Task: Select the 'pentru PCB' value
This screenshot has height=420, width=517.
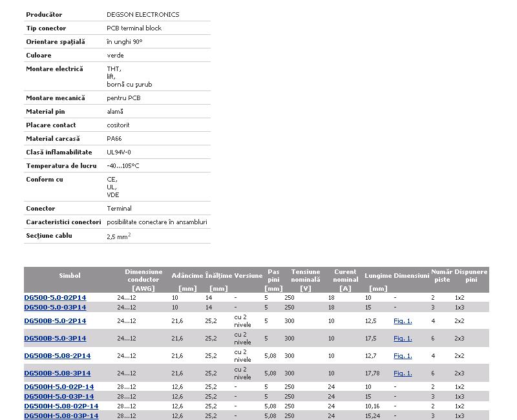Action: (123, 98)
